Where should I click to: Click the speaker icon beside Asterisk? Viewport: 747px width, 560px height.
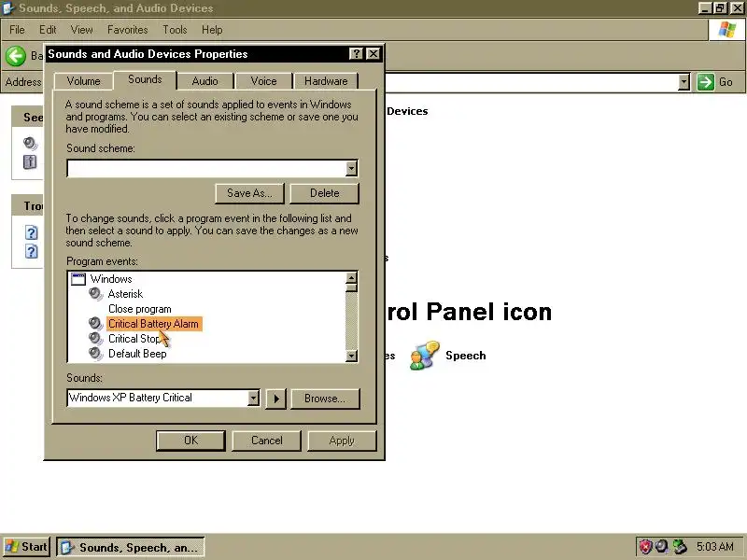coord(96,294)
